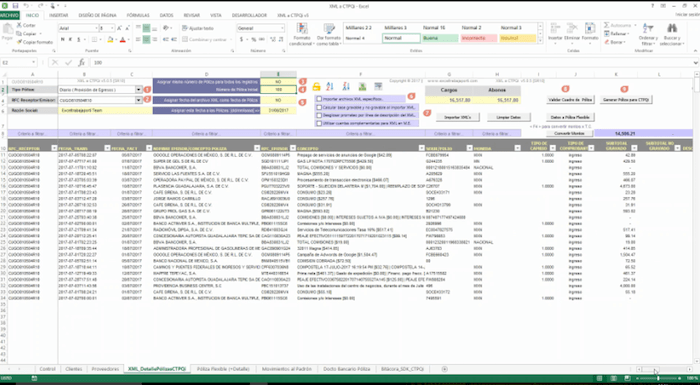The height and width of the screenshot is (385, 700).
Task: Click the percent style icon
Action: 254,40
